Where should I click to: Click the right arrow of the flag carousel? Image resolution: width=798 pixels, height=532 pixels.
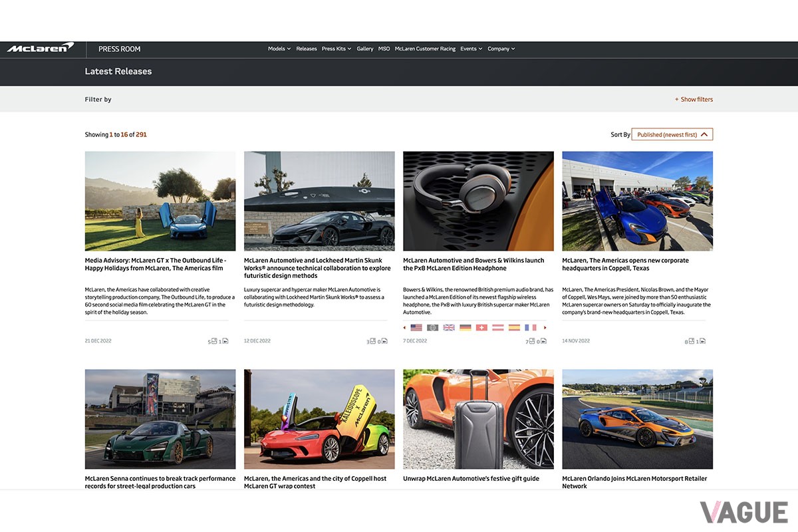(545, 328)
